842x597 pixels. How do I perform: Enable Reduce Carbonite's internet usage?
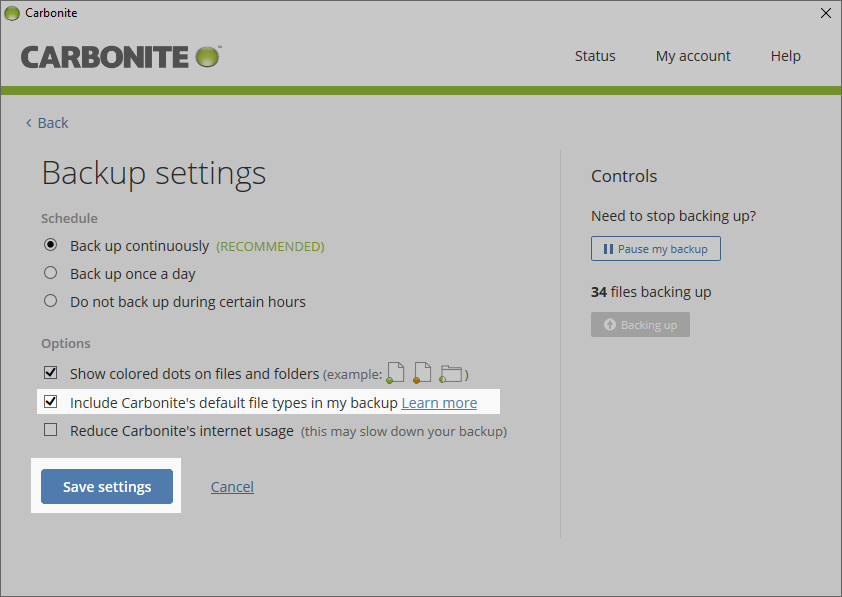(50, 431)
